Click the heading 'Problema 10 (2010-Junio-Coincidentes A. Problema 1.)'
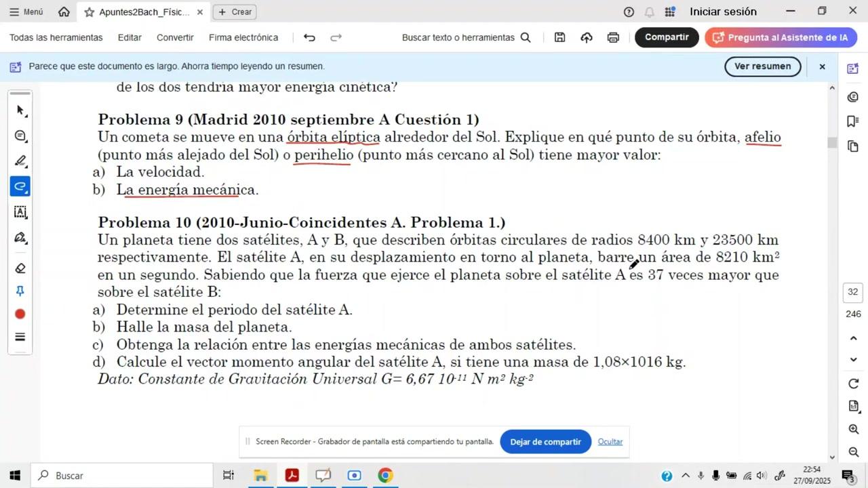 click(302, 223)
